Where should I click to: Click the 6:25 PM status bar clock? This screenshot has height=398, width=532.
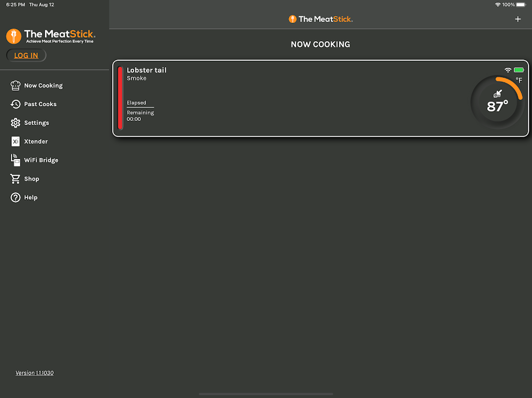(16, 5)
